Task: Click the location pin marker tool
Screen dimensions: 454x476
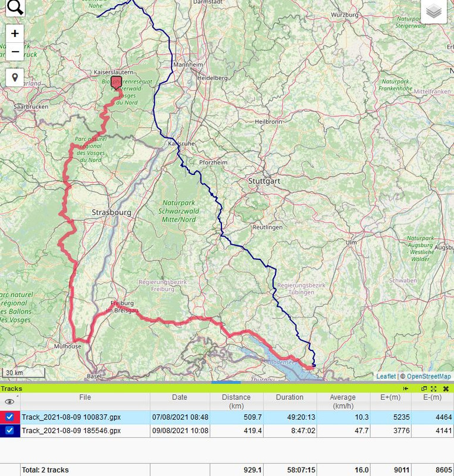Action: click(x=15, y=77)
